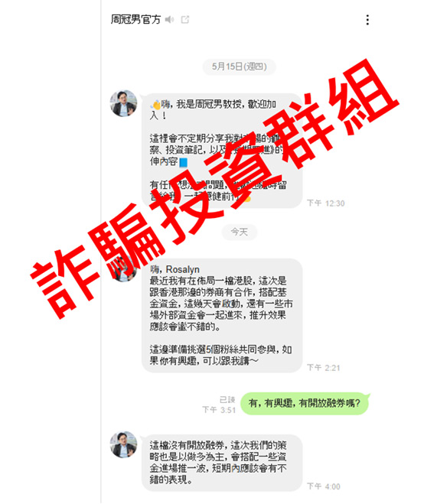Click the 下午 12:30 timestamp
The image size is (424, 504).
coord(325,203)
